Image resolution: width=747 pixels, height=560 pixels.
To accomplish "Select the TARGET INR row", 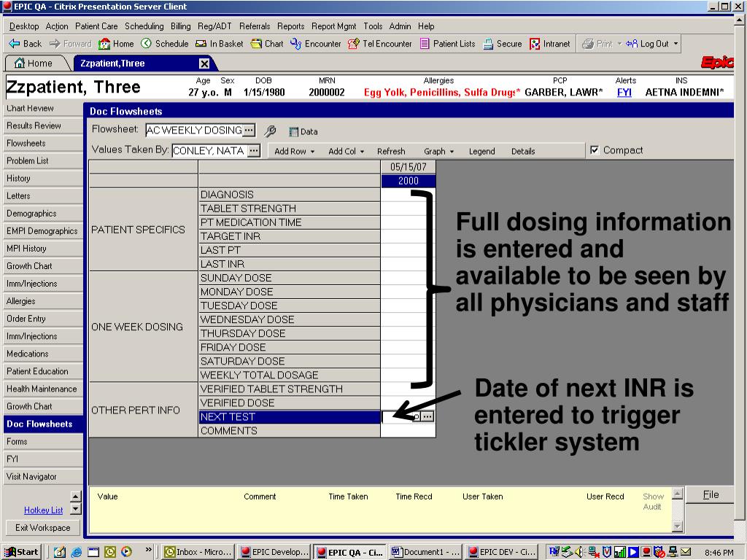I will (289, 236).
